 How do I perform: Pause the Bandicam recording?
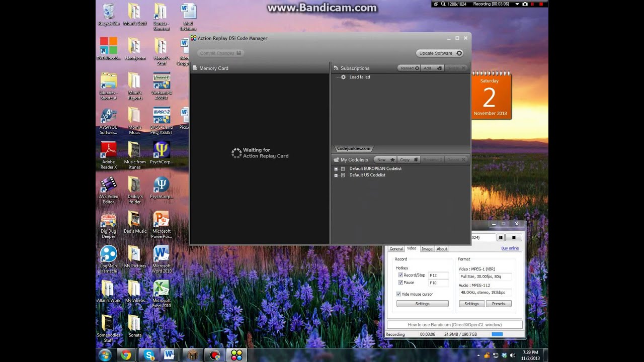pyautogui.click(x=501, y=237)
